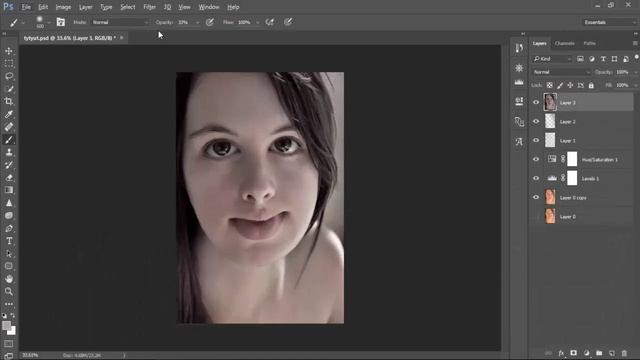Open the Filter menu
This screenshot has width=640, height=360.
point(149,7)
